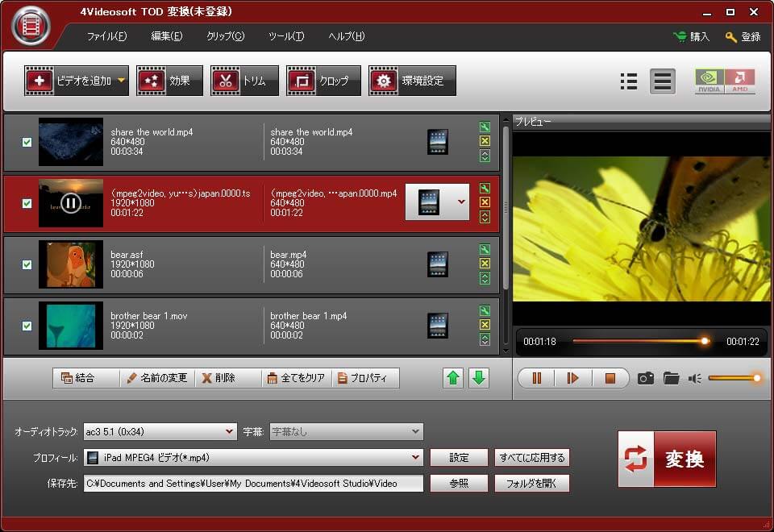Select brother bear 1.mov thumbnail
Screen dimensions: 774x532
(x=71, y=325)
